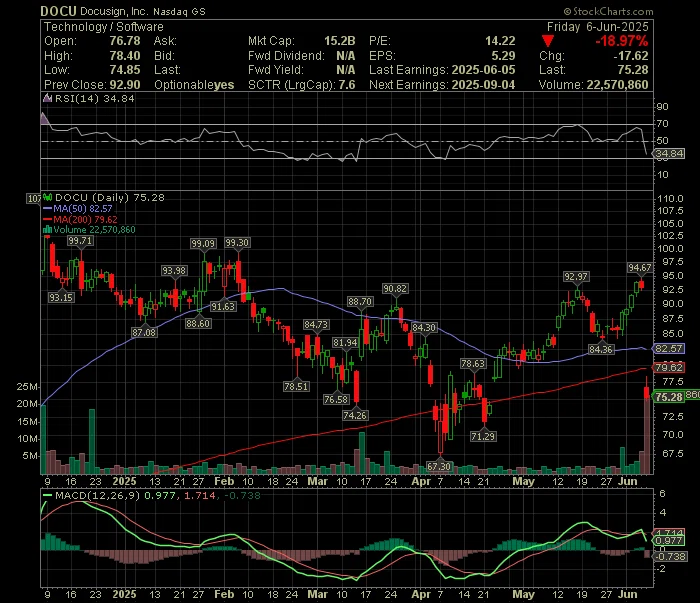The image size is (700, 603).
Task: Click the MA(50) 82.57 legend entry
Action: 83,208
